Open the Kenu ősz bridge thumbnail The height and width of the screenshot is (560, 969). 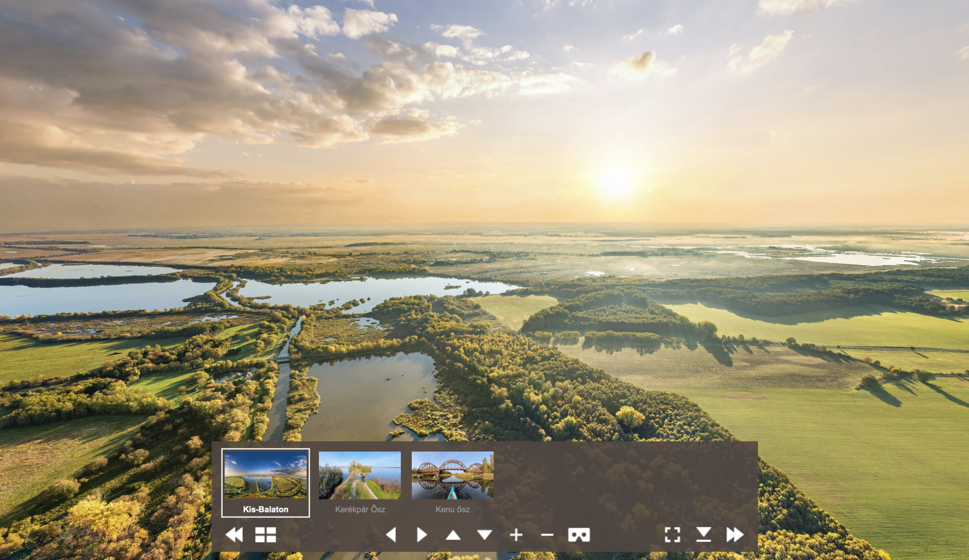click(x=453, y=475)
